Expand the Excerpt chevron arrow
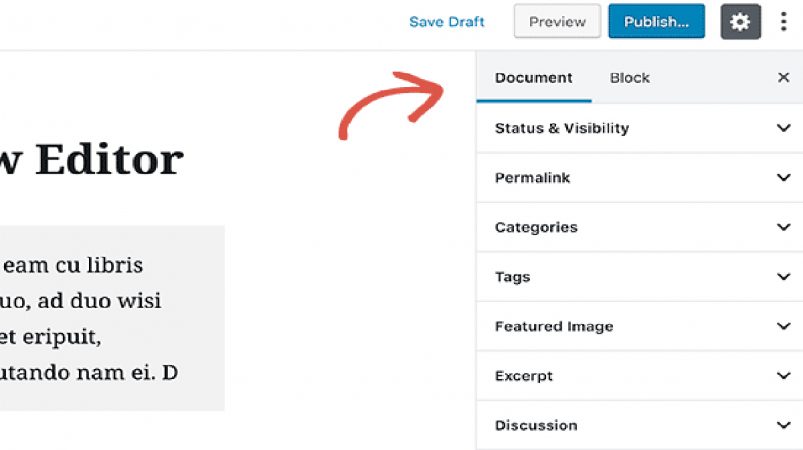The width and height of the screenshot is (803, 450). [784, 375]
